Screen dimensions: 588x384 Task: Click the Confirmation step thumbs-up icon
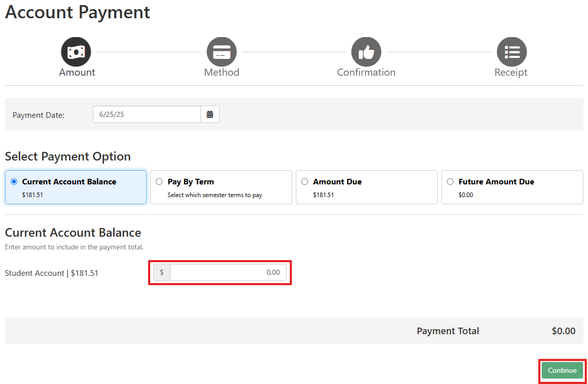point(366,52)
